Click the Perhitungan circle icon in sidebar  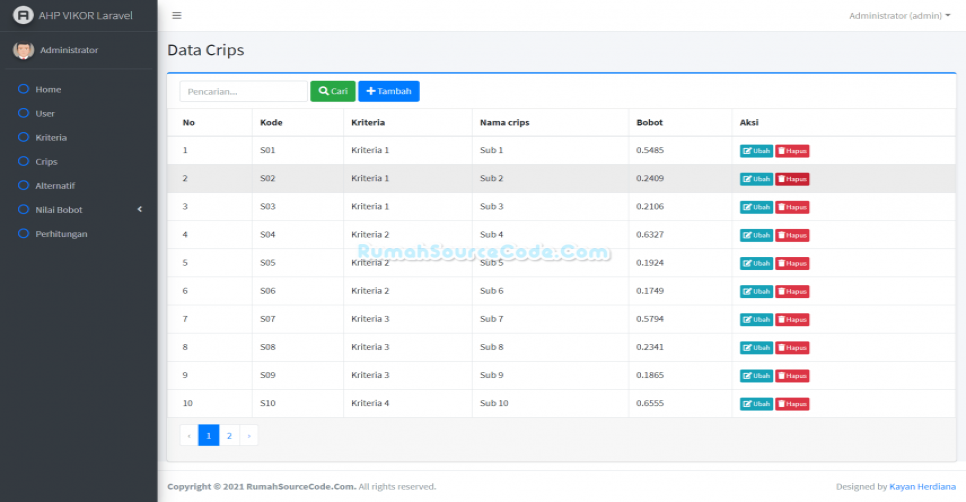tap(24, 233)
